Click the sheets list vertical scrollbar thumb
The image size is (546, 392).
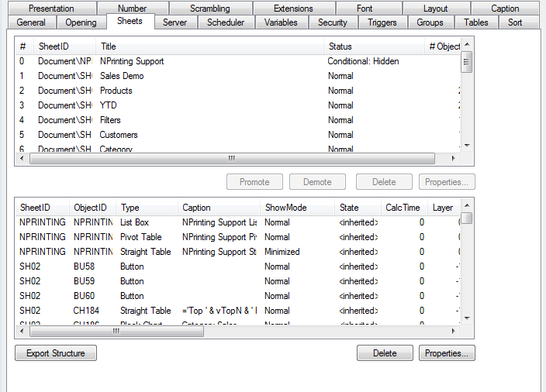467,62
